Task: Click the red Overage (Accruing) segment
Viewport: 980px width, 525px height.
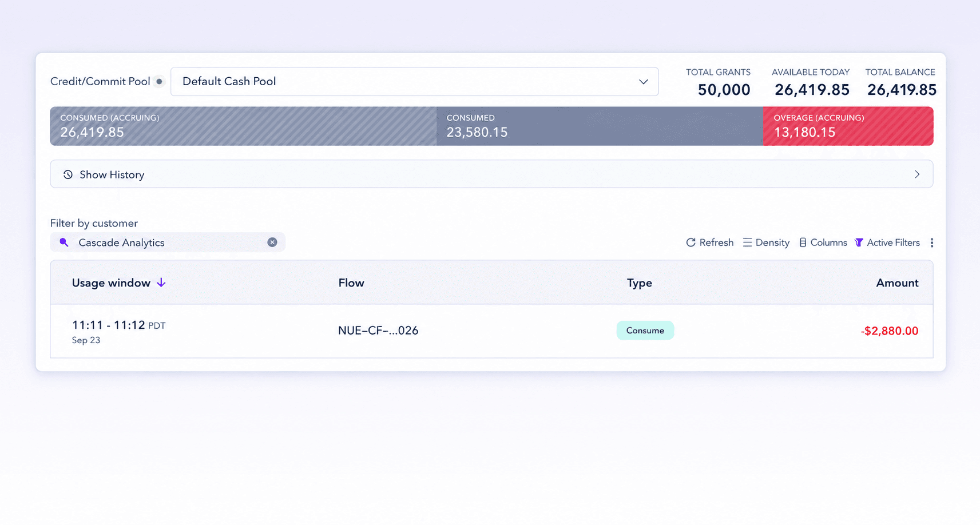Action: tap(848, 126)
